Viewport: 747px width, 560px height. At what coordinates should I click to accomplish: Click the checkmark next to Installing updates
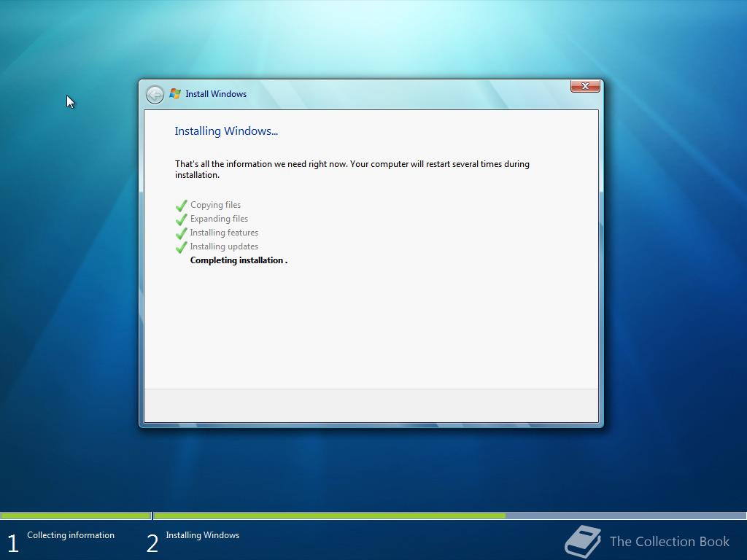181,246
